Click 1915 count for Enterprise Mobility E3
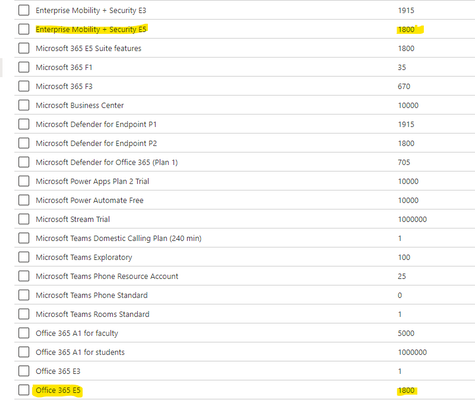This screenshot has height=400, width=475. (406, 10)
